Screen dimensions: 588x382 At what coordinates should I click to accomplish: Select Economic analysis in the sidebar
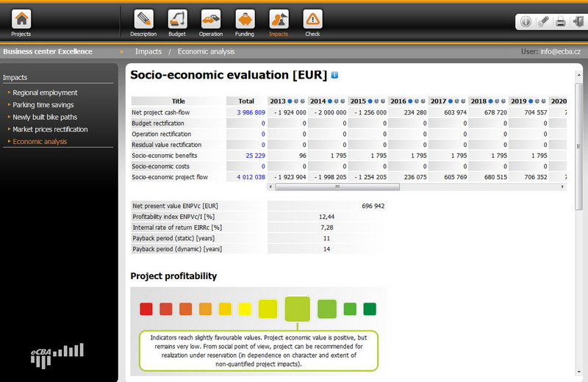(x=40, y=142)
